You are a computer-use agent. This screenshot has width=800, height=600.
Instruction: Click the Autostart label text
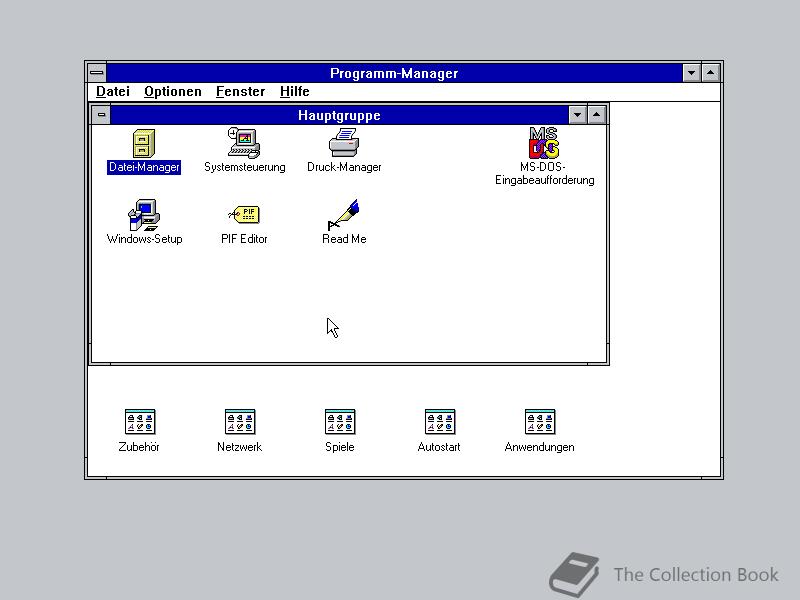pos(439,447)
